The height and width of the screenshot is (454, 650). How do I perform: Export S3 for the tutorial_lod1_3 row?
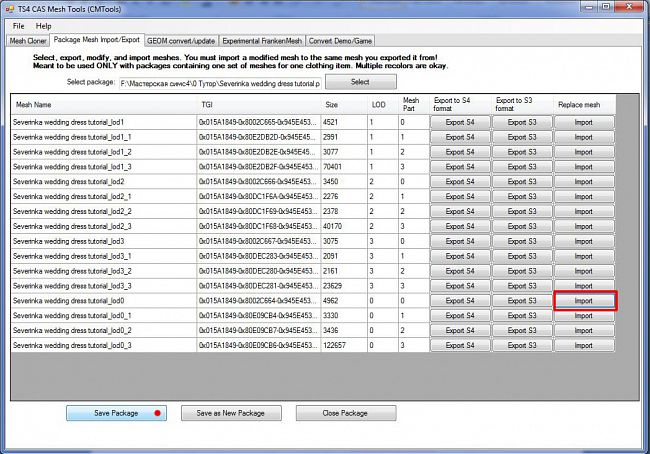pos(522,167)
